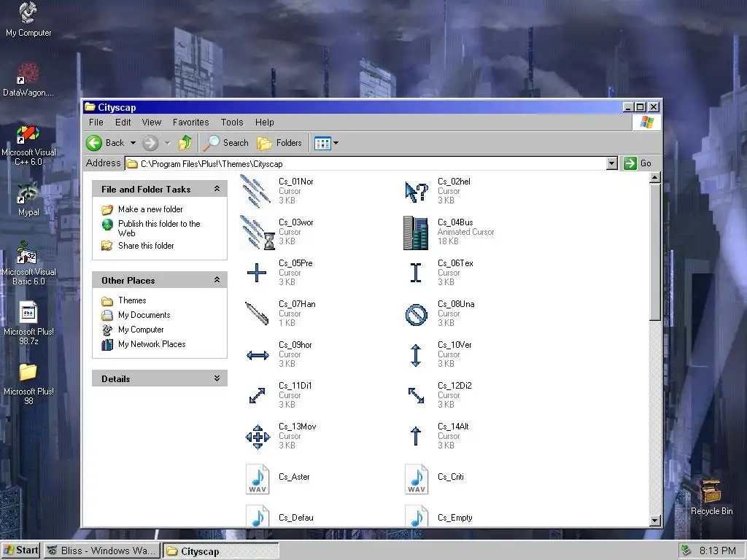The image size is (747, 560).
Task: Open My Network Places link
Action: 152,344
